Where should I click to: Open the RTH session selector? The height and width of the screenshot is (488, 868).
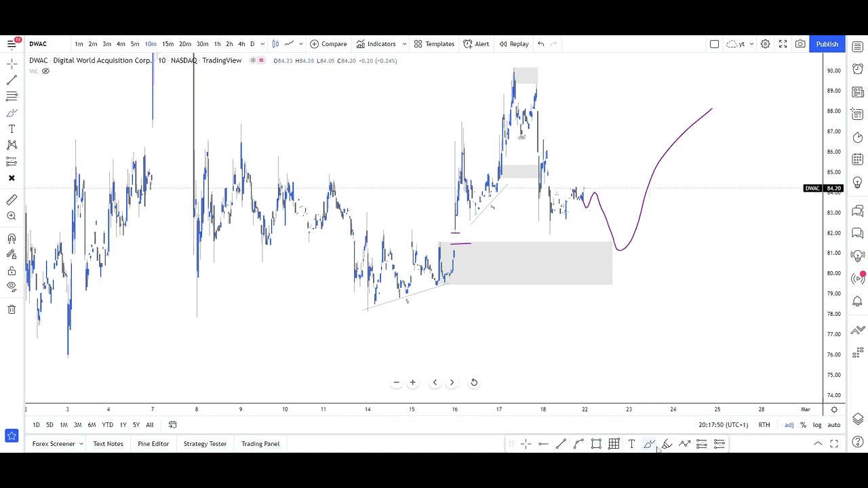(764, 425)
